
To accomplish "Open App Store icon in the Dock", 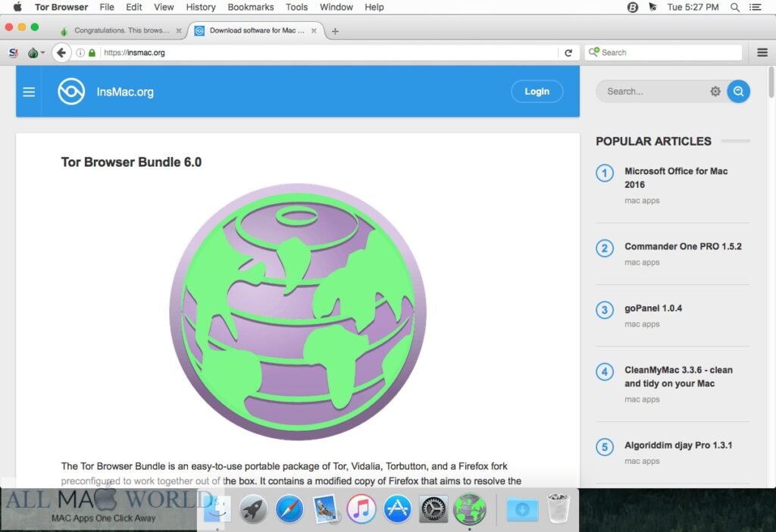I will pyautogui.click(x=397, y=509).
